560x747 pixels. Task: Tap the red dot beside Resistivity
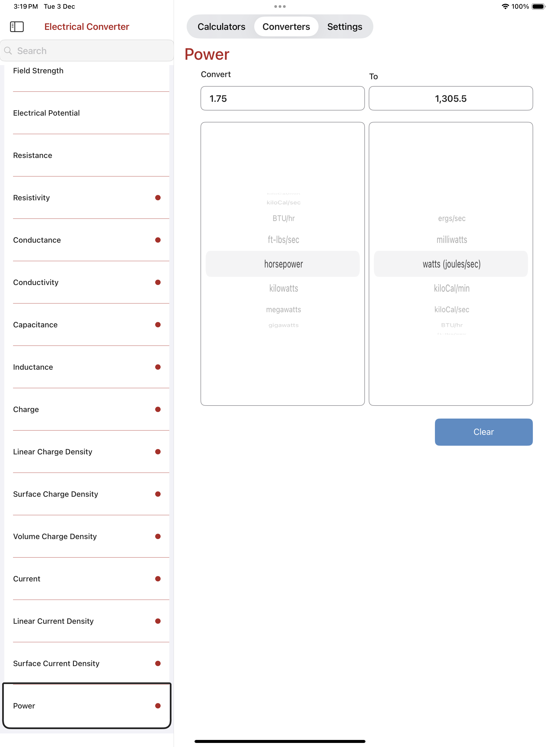158,198
